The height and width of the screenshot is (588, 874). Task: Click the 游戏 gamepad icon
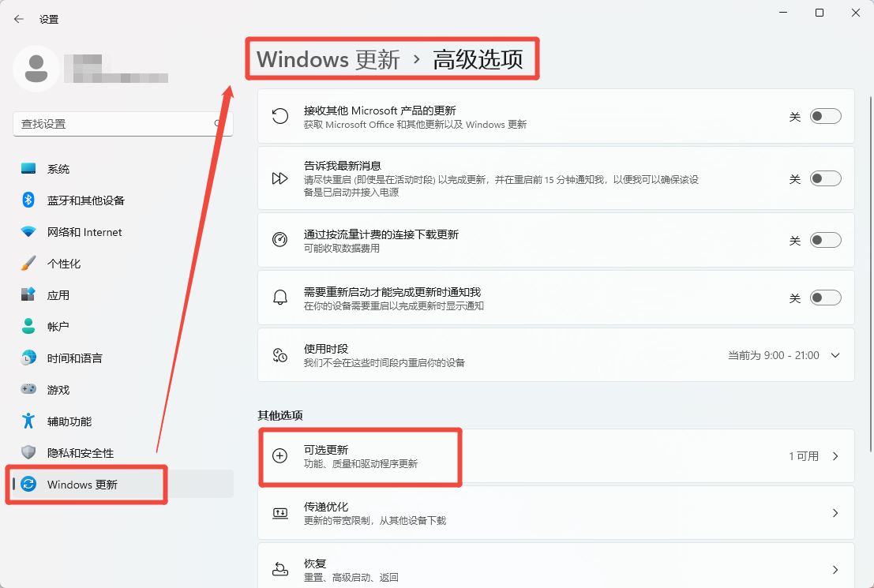(x=28, y=389)
